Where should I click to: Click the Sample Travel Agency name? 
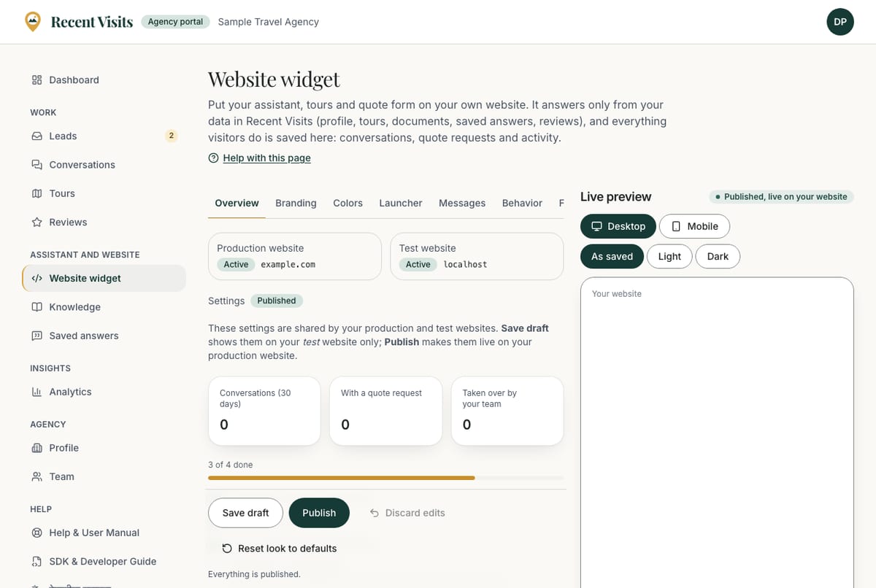pos(269,22)
